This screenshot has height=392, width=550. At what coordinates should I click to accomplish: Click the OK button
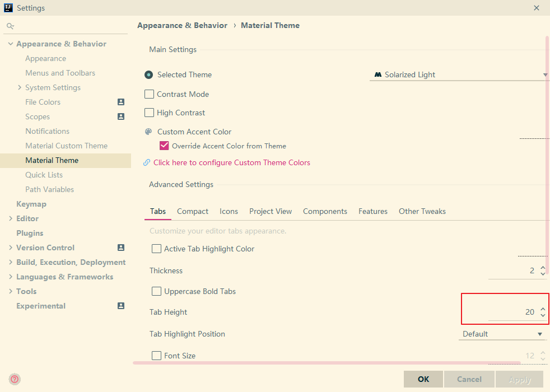point(423,379)
